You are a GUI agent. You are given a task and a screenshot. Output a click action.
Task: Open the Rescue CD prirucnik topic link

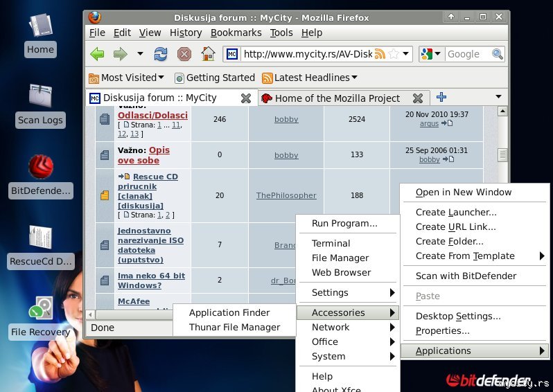point(148,191)
